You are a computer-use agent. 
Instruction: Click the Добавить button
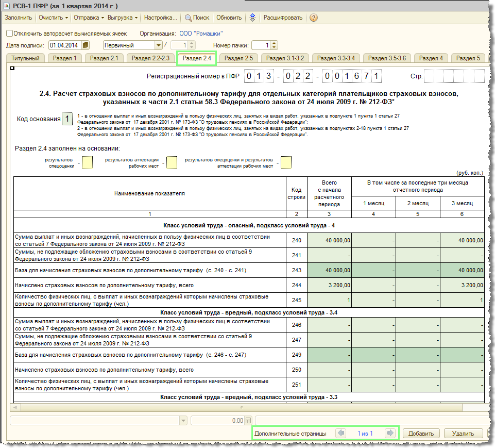pos(421,433)
